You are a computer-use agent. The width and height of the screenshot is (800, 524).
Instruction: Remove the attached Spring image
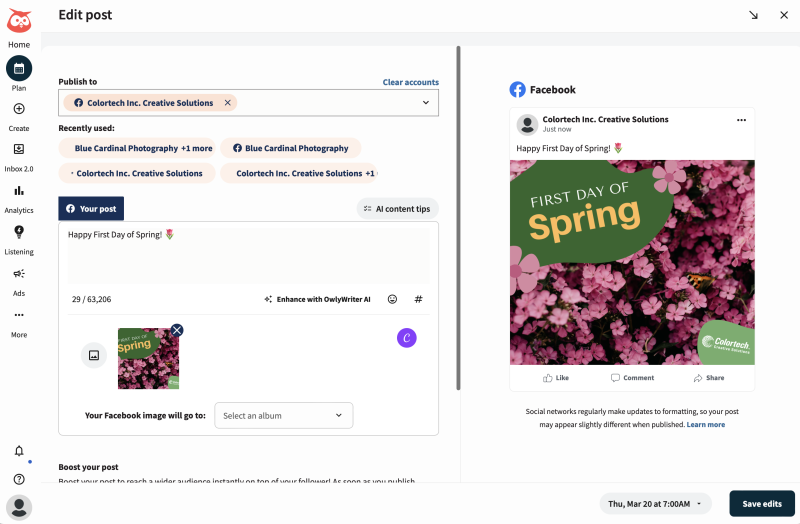click(177, 330)
